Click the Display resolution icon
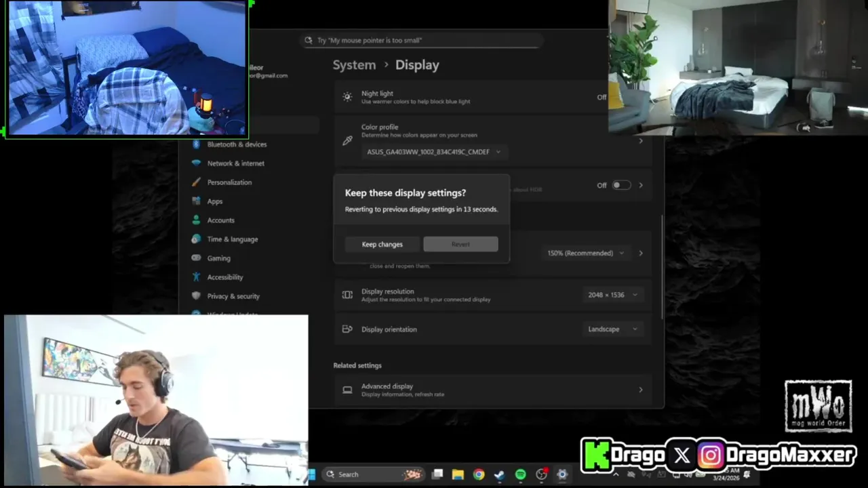This screenshot has height=488, width=868. 347,295
